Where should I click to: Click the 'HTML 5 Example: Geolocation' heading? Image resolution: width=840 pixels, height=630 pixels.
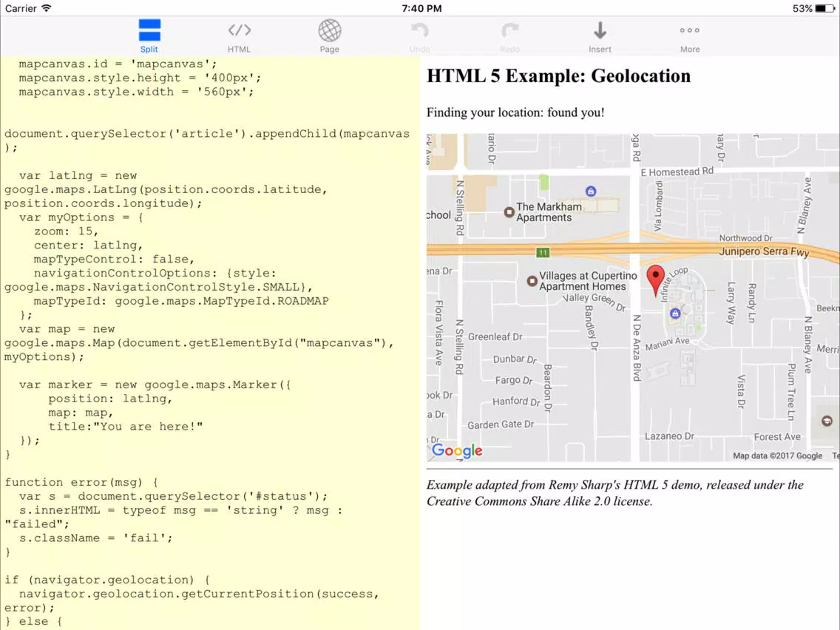pos(558,76)
